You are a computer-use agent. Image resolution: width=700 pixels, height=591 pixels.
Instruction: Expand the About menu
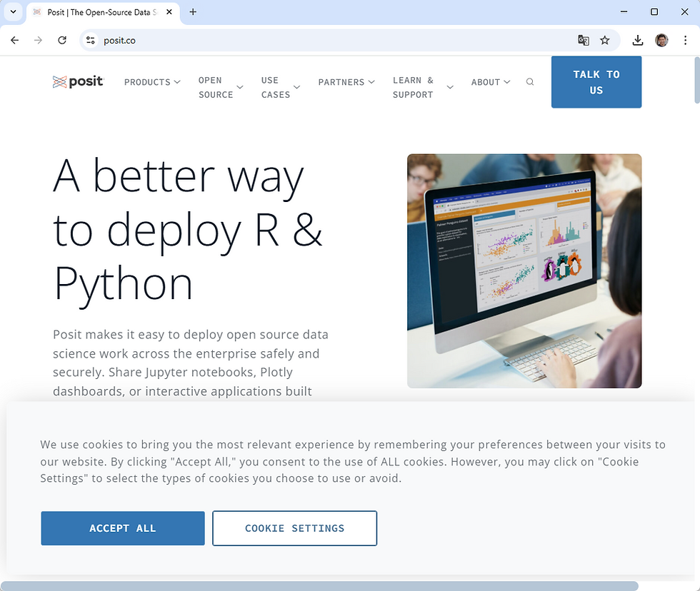[x=491, y=82]
